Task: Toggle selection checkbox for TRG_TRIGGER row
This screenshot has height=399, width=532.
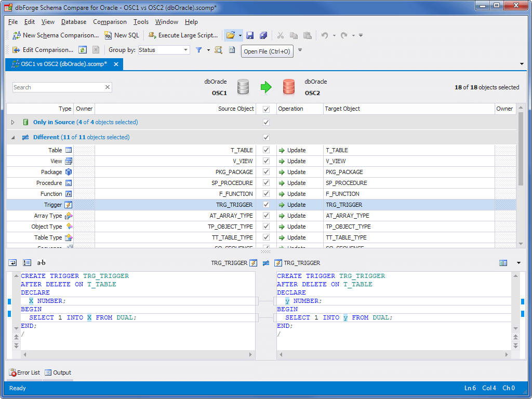Action: coord(266,204)
